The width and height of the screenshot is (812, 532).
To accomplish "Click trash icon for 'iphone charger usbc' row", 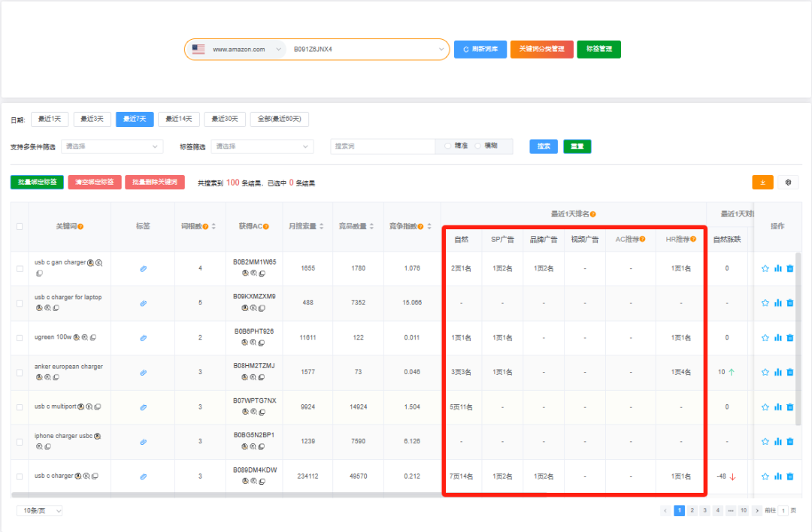I will [789, 442].
